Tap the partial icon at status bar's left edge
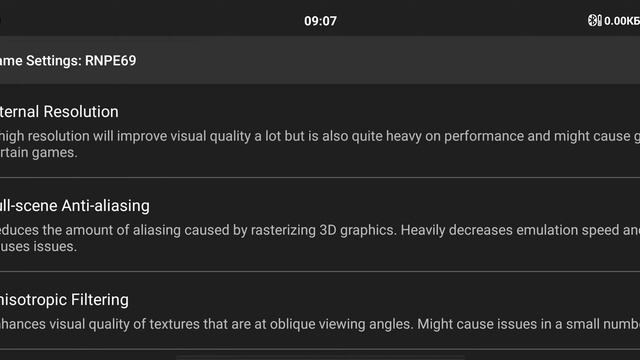 click(x=0, y=20)
